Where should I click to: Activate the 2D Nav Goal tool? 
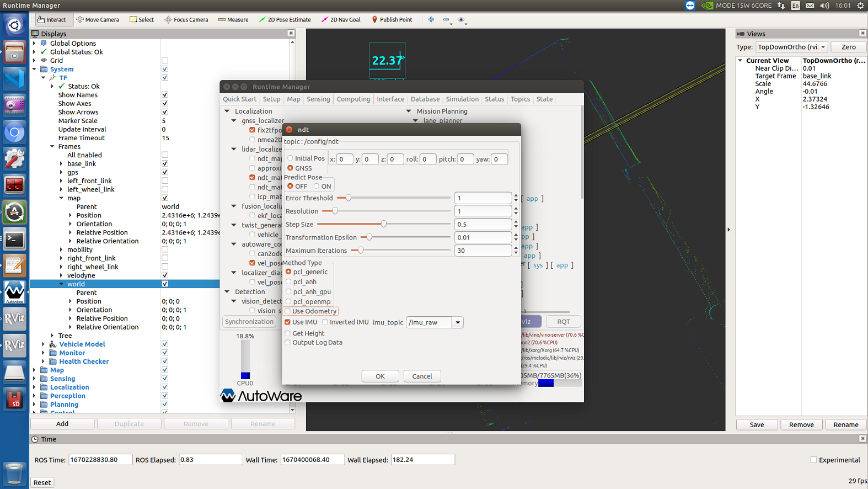click(341, 20)
